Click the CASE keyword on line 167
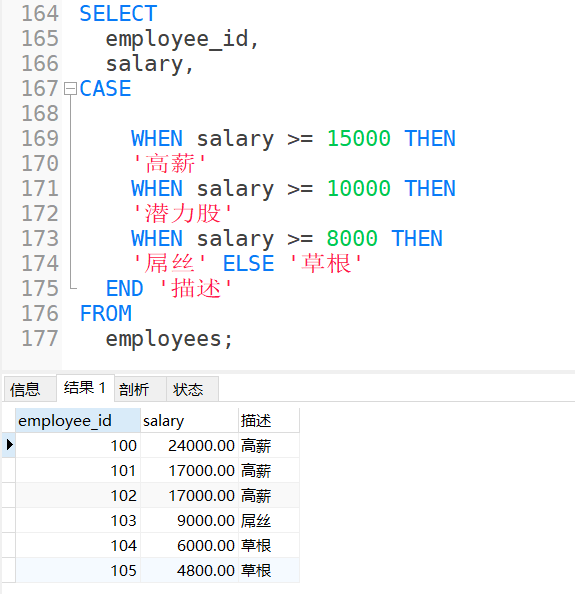 point(105,89)
